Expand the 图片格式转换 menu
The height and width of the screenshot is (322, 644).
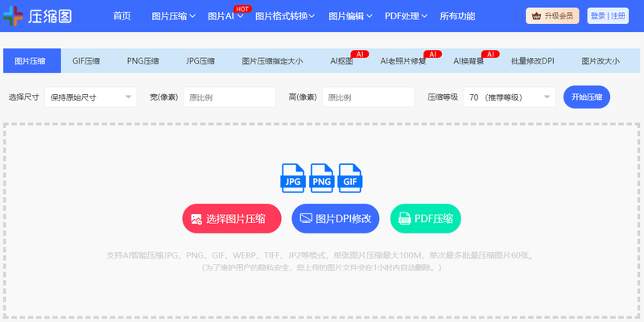coord(285,16)
